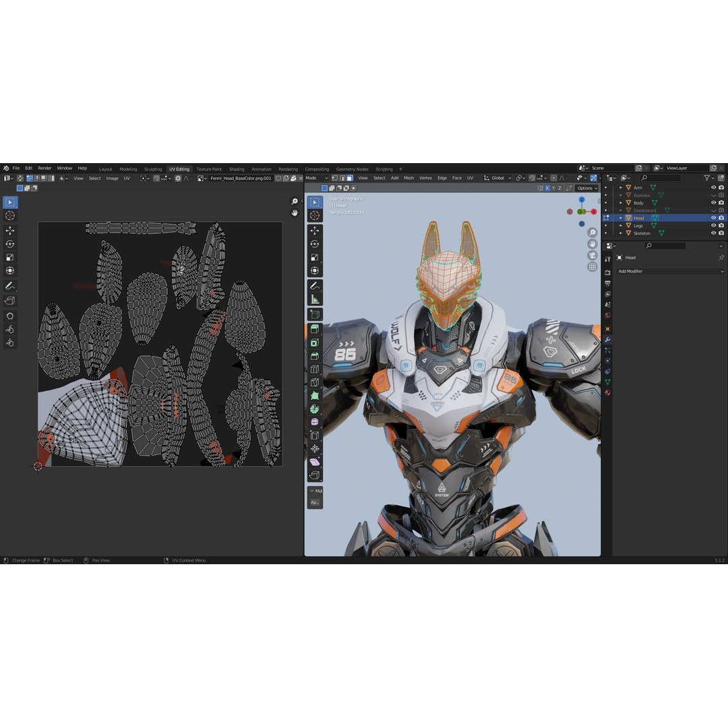The width and height of the screenshot is (728, 728).
Task: Toggle visibility eye for Skeleton collection
Action: pyautogui.click(x=714, y=233)
